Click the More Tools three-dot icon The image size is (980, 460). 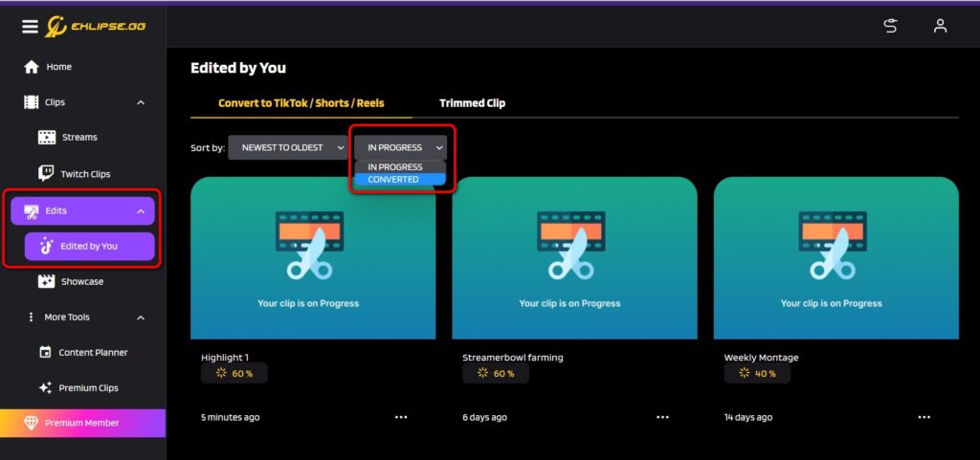point(32,318)
